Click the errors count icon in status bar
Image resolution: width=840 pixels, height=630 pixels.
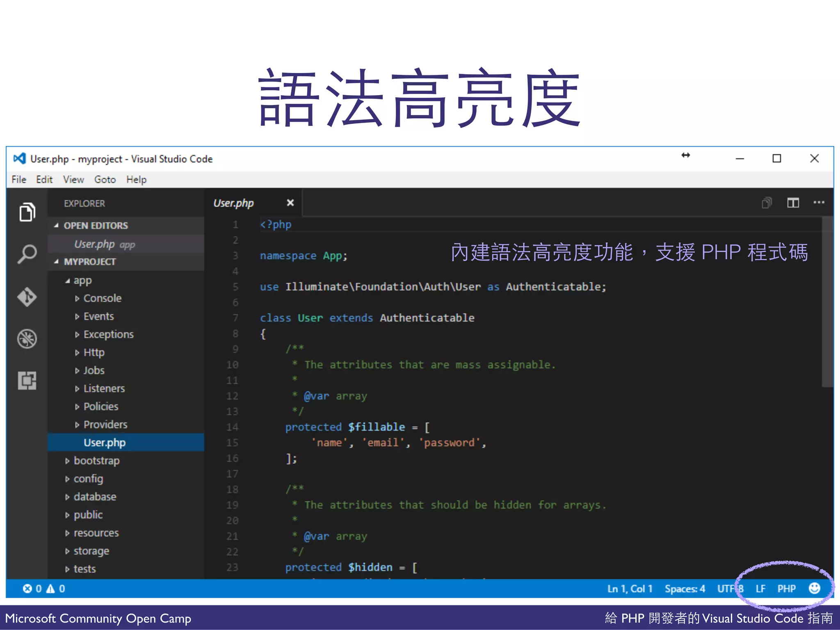coord(27,589)
